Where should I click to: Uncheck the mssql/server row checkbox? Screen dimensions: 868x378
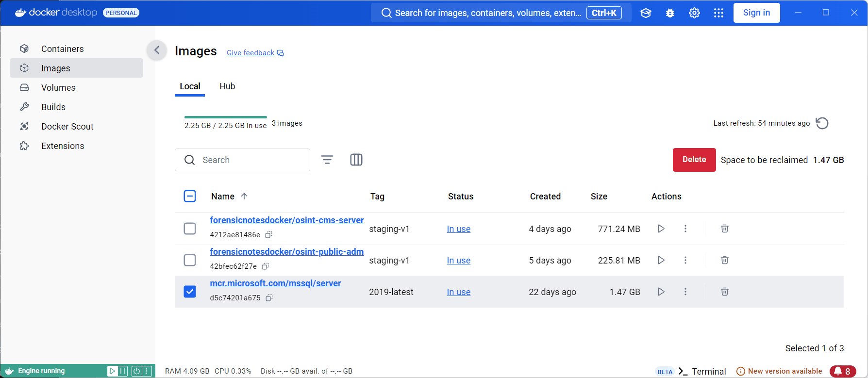[190, 292]
